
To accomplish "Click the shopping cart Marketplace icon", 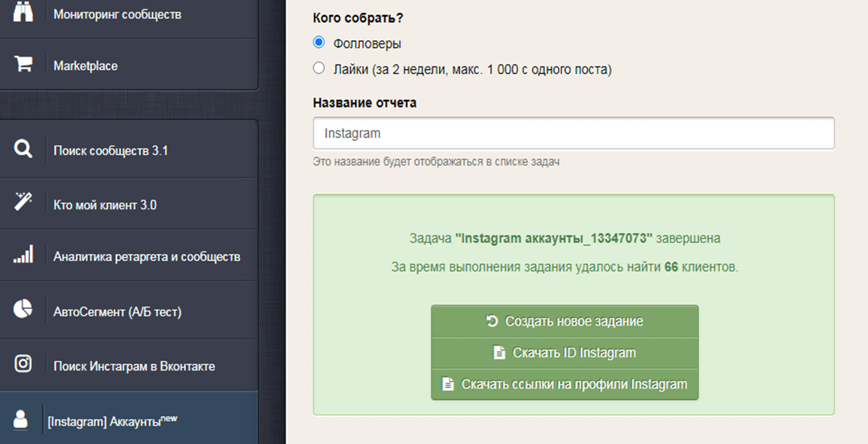I will coord(23,64).
